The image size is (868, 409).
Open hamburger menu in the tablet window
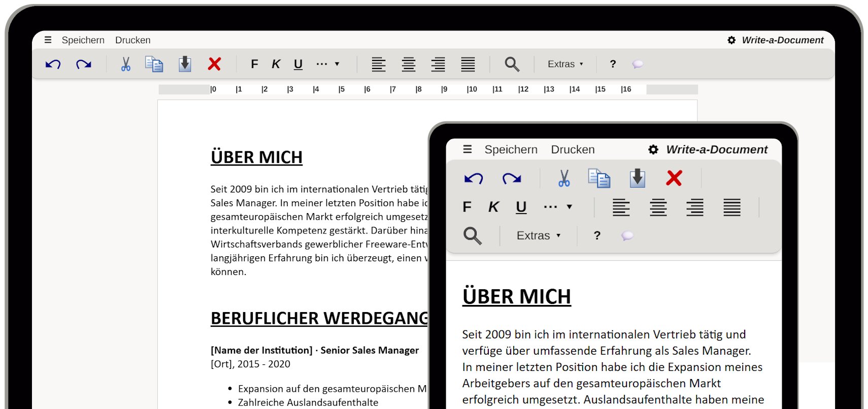468,149
